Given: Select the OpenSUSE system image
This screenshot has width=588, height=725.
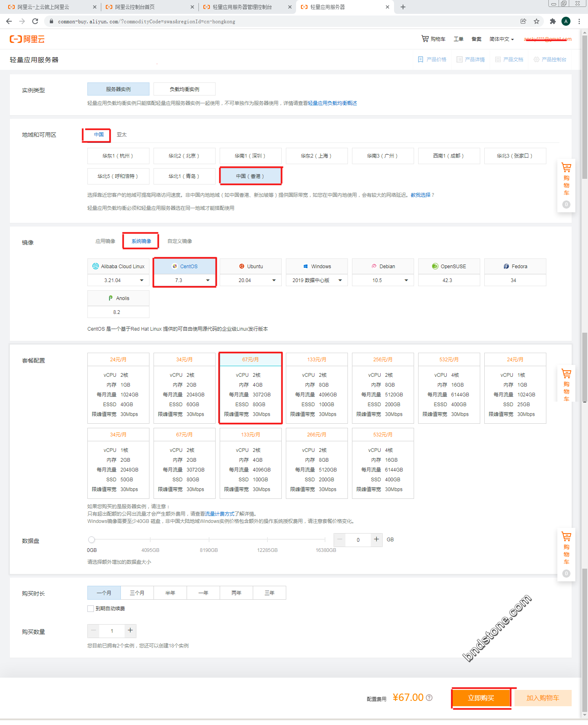Looking at the screenshot, I should point(449,266).
